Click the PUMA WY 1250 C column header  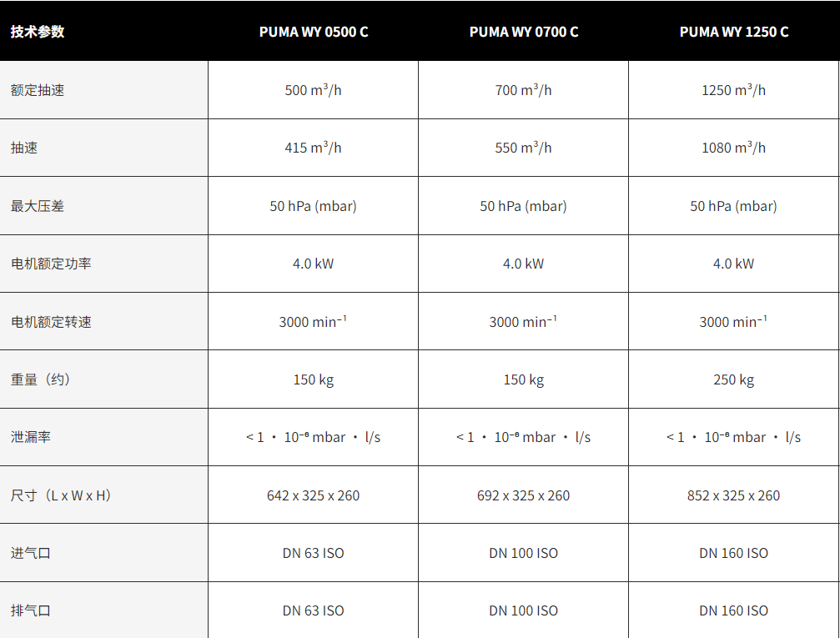pos(733,32)
